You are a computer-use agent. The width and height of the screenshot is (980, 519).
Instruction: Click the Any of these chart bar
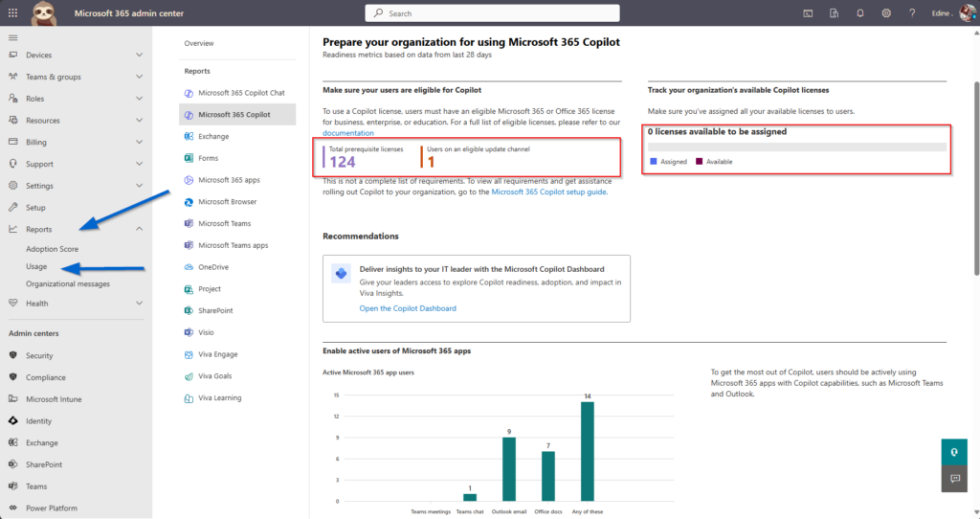click(588, 451)
